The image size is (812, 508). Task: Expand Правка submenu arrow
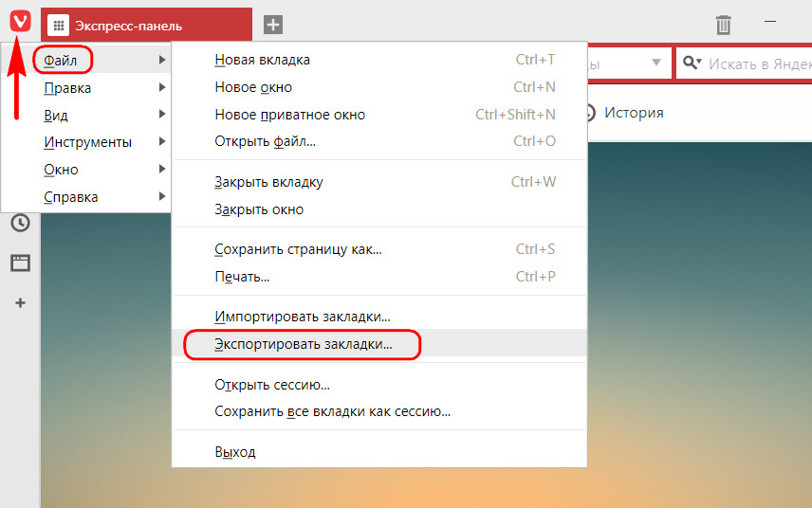tap(162, 87)
